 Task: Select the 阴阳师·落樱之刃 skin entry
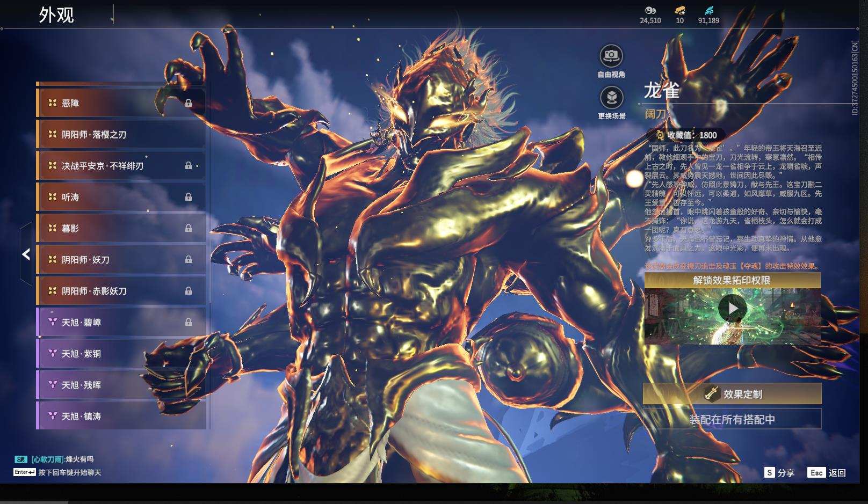click(121, 134)
